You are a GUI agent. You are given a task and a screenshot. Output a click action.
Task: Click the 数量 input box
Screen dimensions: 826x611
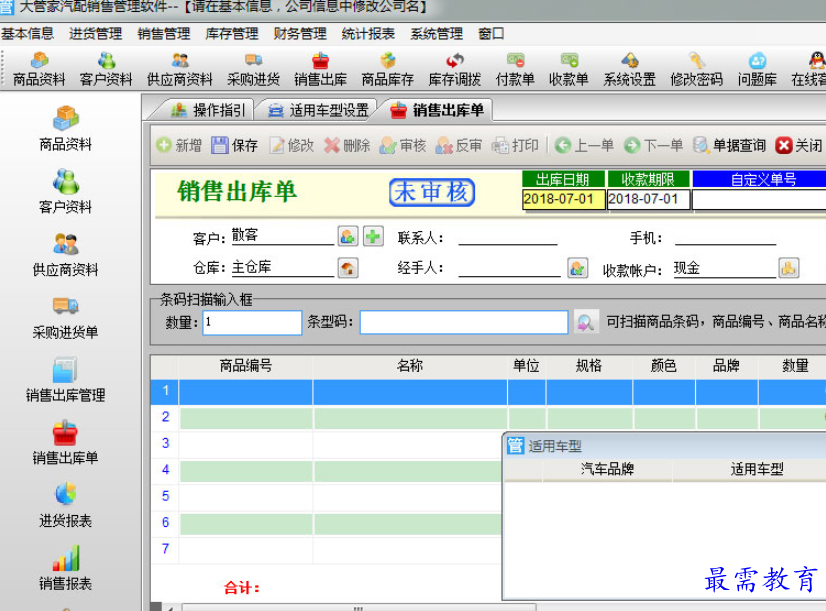[252, 322]
